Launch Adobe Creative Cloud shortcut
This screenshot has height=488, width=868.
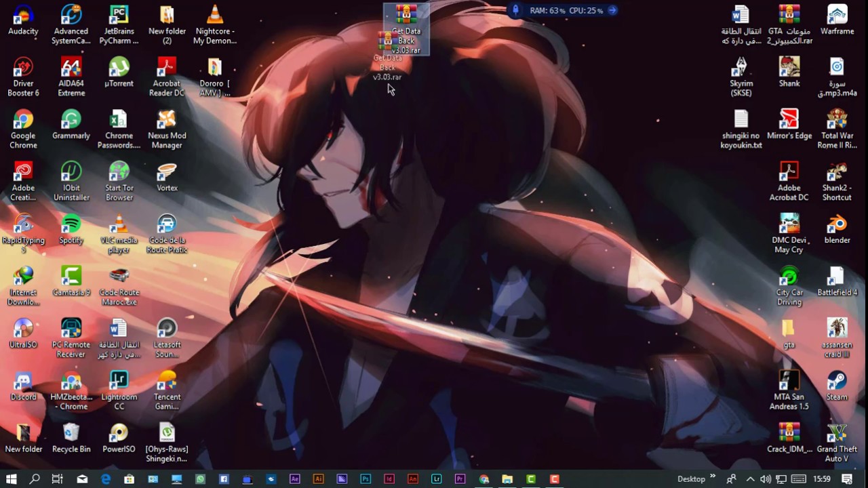[x=23, y=182]
